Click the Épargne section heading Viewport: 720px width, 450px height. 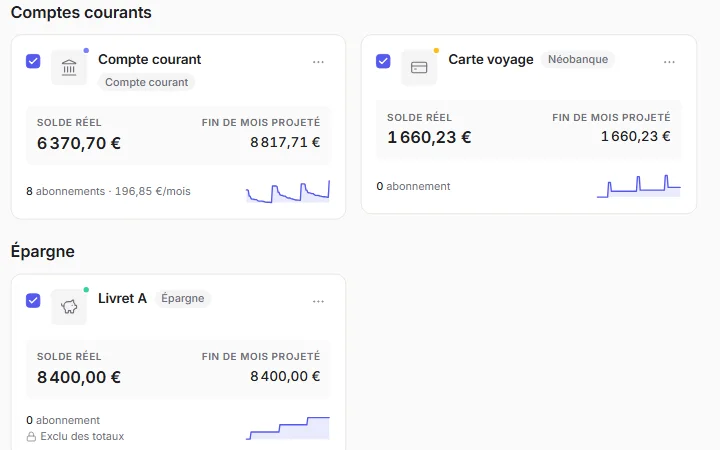coord(43,251)
